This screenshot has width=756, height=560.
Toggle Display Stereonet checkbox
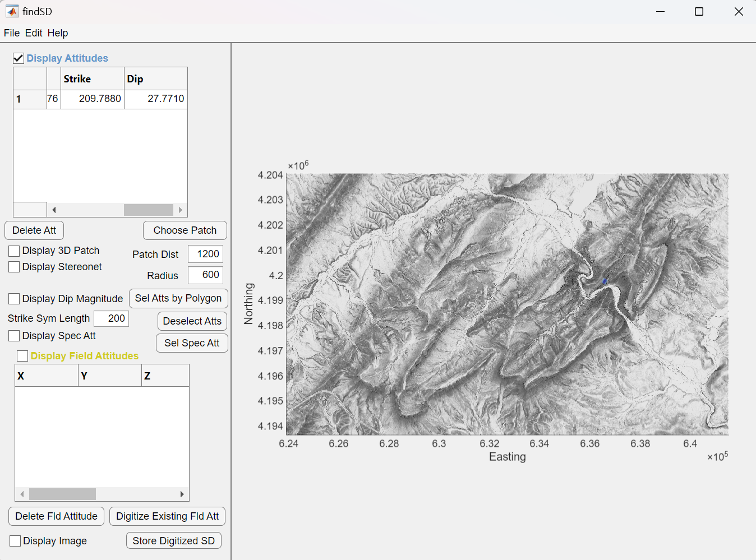tap(15, 267)
